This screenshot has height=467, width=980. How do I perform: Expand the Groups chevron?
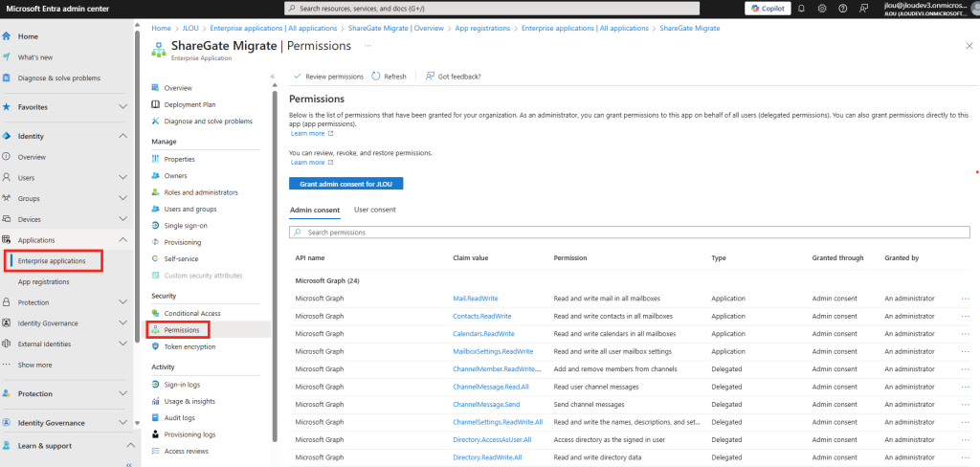point(123,198)
